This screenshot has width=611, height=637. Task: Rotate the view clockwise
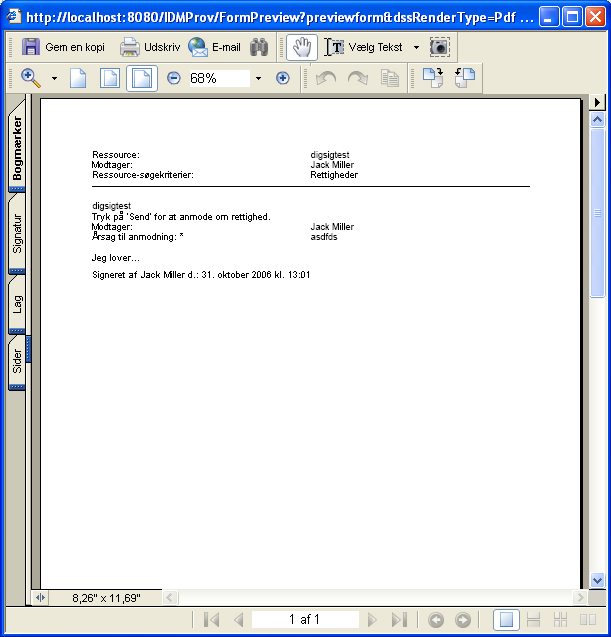pyautogui.click(x=433, y=78)
